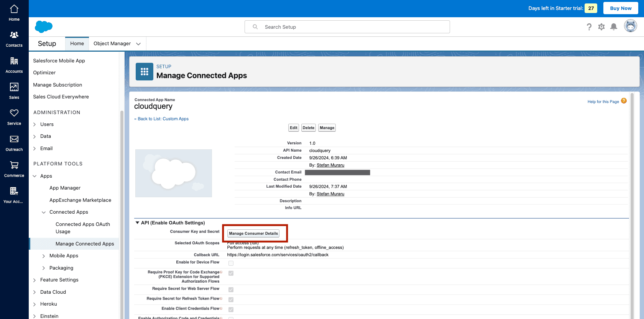Click the cloudquery app logo image

coord(174,173)
